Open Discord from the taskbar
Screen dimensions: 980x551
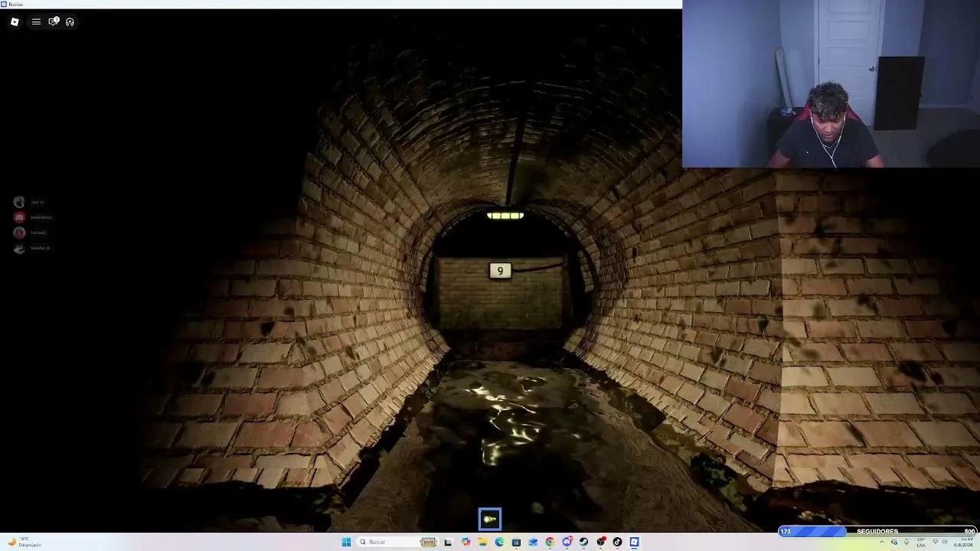click(567, 542)
